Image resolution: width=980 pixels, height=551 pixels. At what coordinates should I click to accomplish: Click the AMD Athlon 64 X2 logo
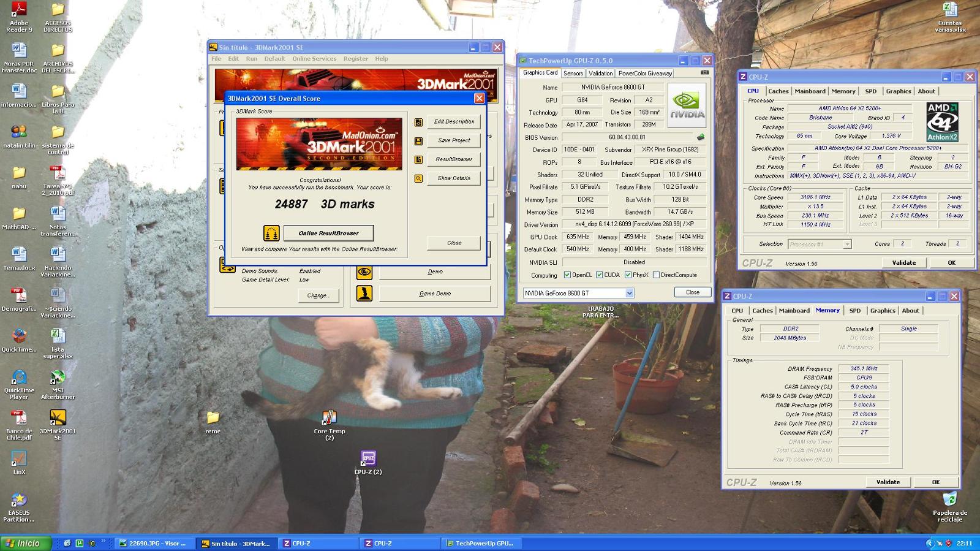coord(942,122)
